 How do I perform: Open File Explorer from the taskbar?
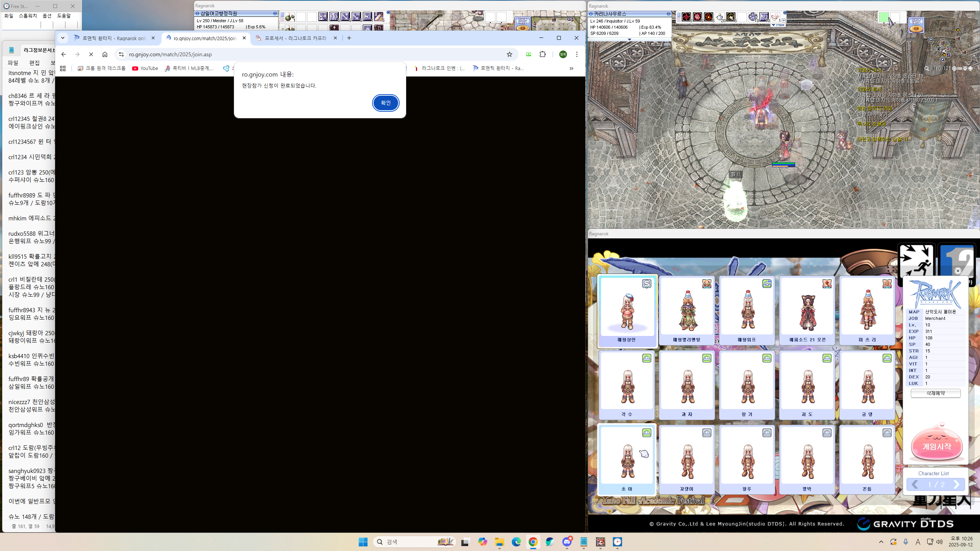tap(499, 542)
